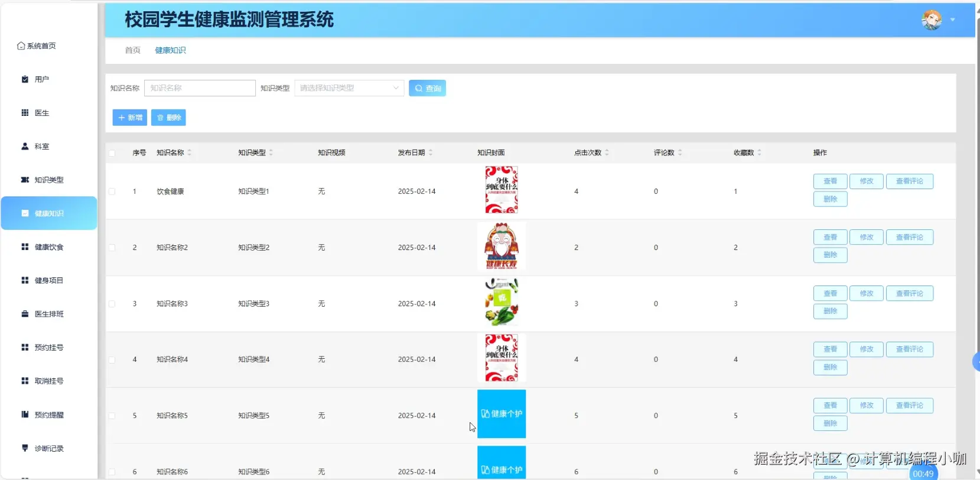Click the 知识类型1 cell in first row
Image resolution: width=980 pixels, height=480 pixels.
253,192
